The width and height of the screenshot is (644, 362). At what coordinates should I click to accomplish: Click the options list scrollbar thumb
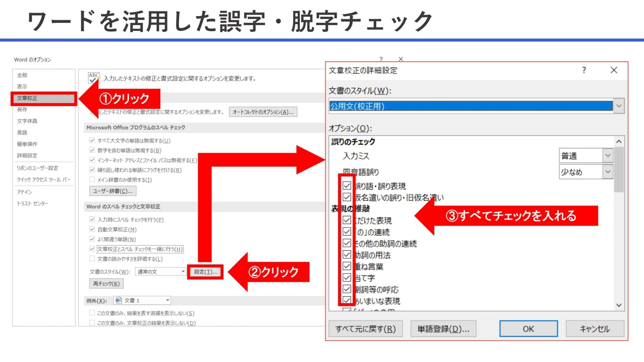pos(619,170)
